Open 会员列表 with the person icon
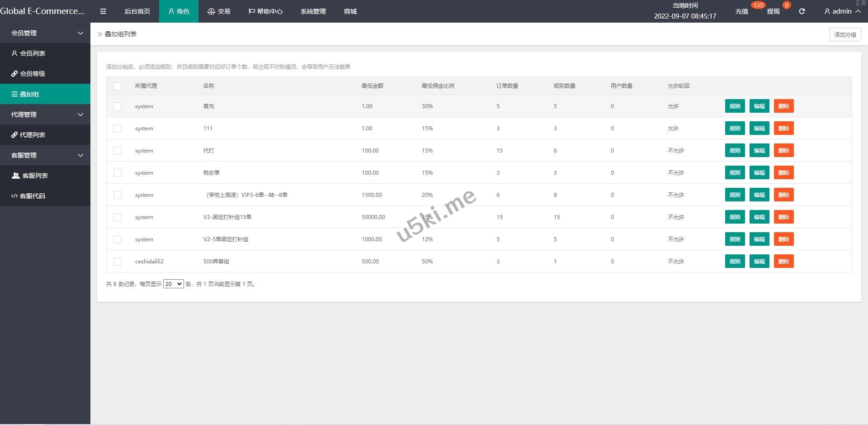Screen dimensions: 868x425 (x=28, y=53)
